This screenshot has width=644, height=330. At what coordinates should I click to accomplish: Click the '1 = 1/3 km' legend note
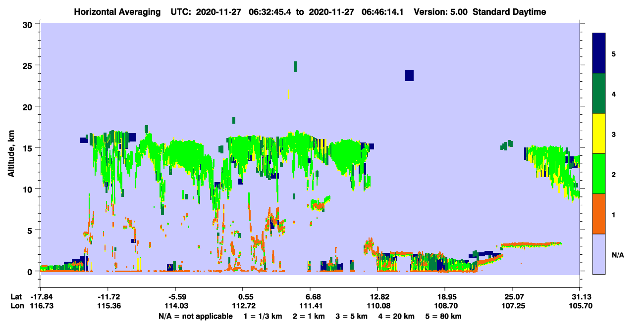coord(264,316)
